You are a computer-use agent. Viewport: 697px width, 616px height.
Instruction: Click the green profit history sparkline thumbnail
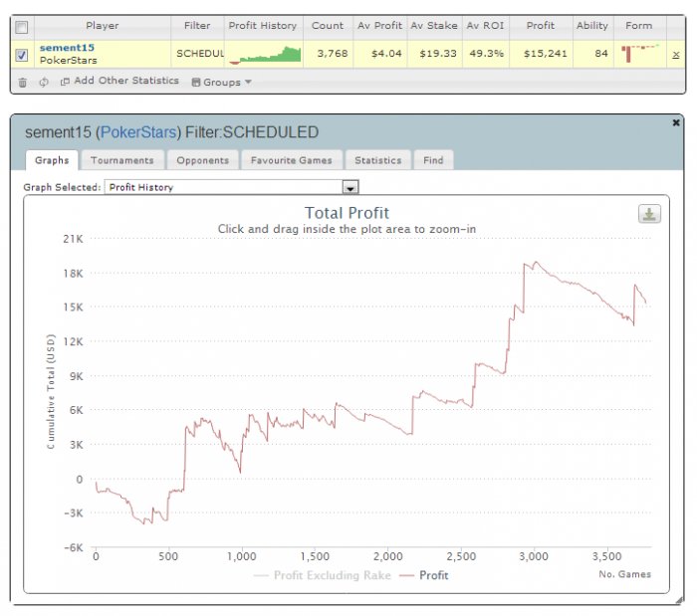[x=265, y=55]
